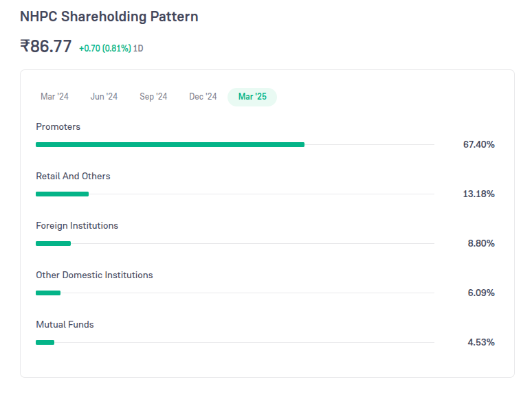Select the highlighted Mar '25 tab

(x=252, y=97)
